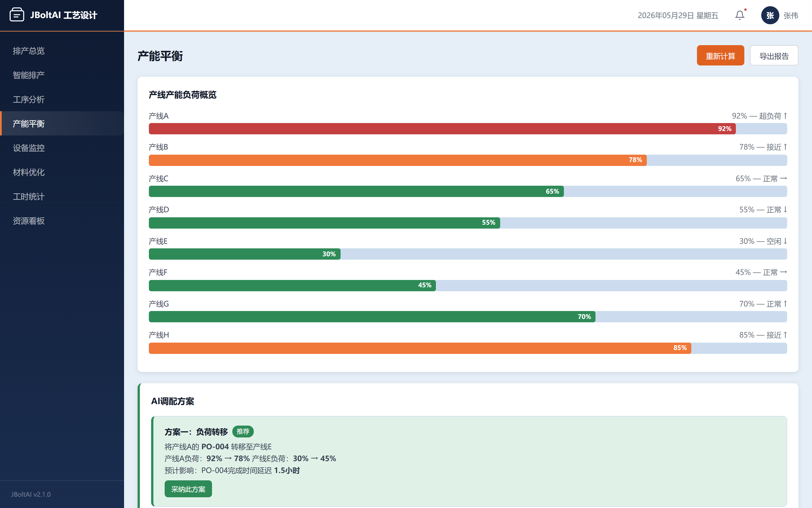Screen dimensions: 812x508
Task: Click 产线A red load bar
Action: coord(442,129)
